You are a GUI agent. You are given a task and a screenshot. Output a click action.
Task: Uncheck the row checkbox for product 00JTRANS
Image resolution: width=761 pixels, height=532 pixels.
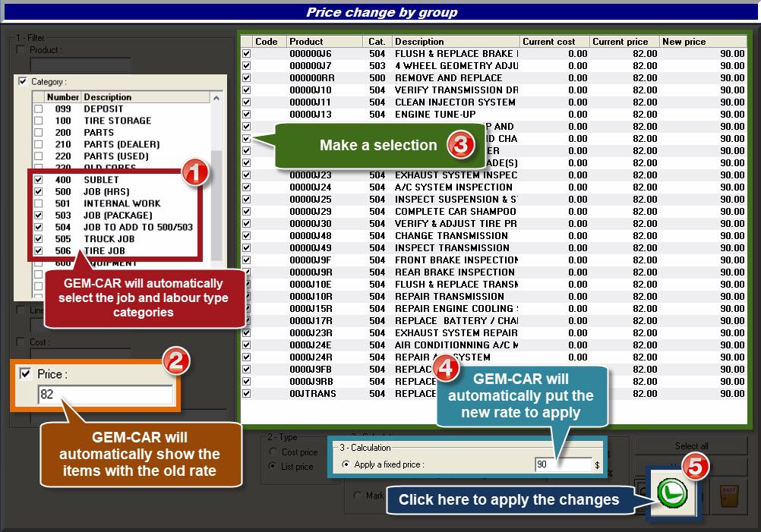pos(247,393)
